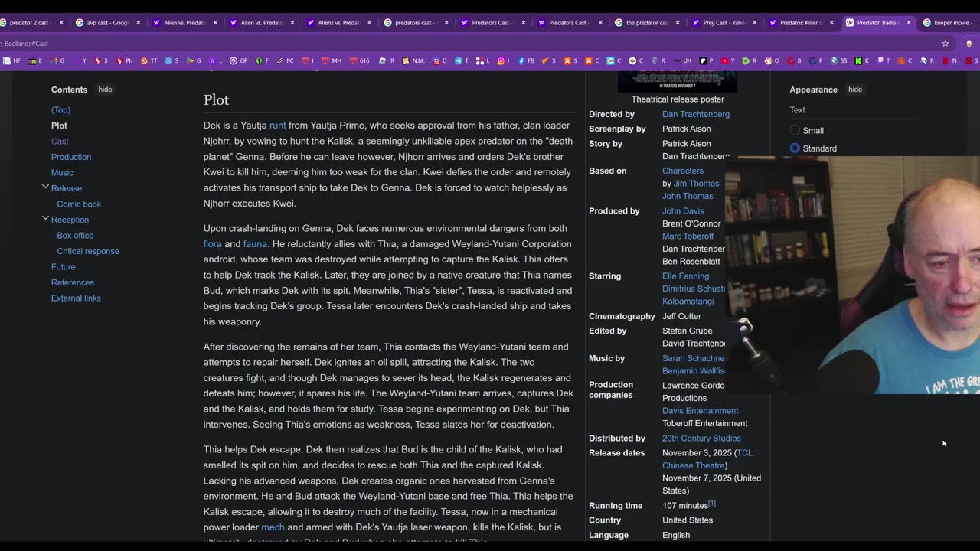
Task: Open 20th Century Studios link
Action: tap(701, 439)
